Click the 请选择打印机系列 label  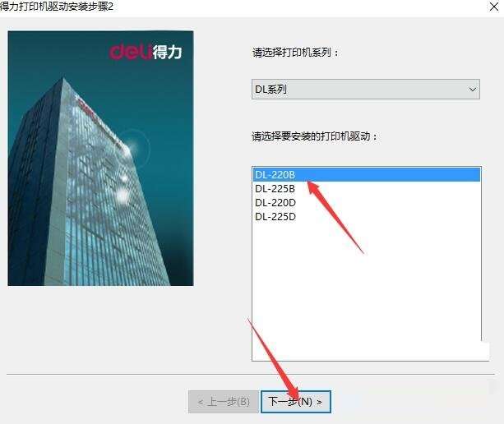tap(296, 52)
